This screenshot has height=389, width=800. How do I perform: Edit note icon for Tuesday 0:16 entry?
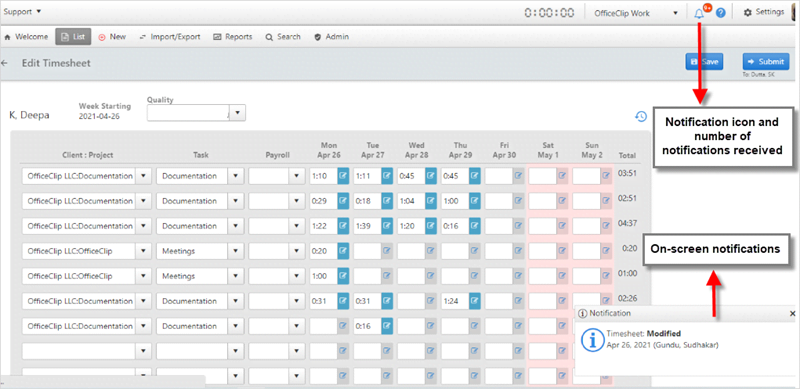387,326
